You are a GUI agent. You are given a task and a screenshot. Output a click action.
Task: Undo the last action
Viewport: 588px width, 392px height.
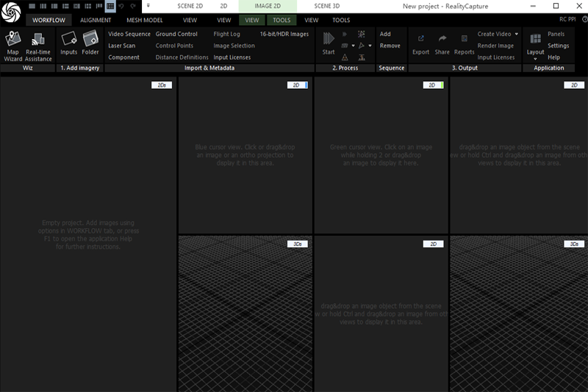121,6
